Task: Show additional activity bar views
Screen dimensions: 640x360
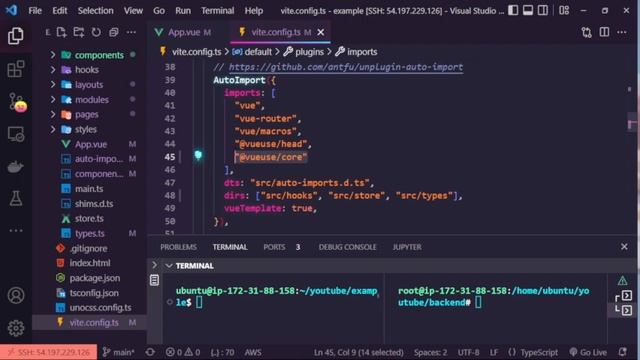Action: (16, 231)
